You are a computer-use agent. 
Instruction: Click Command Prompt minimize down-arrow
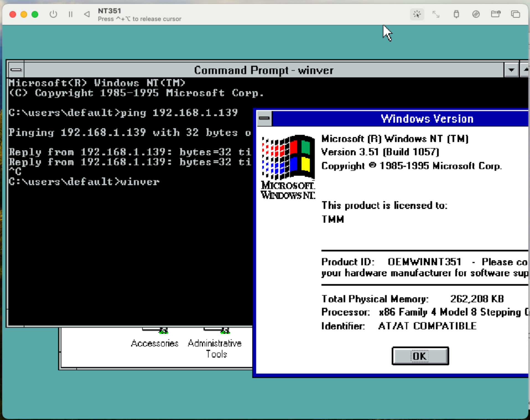coord(511,70)
